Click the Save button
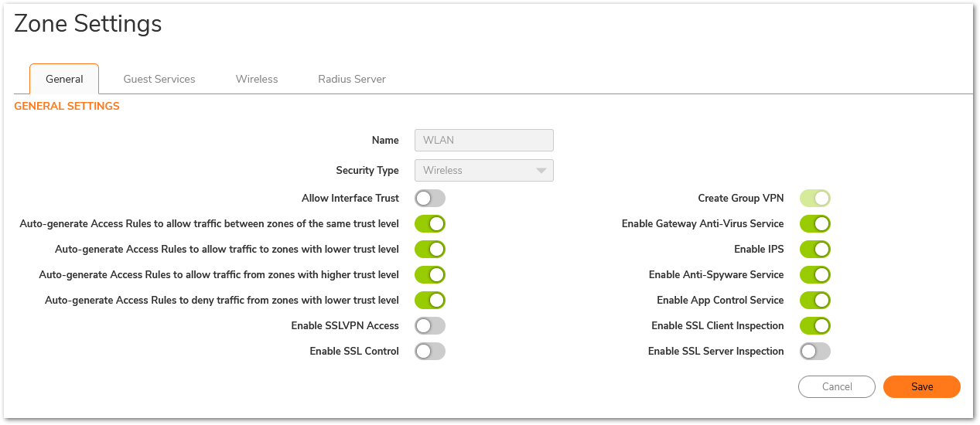The image size is (980, 425). point(921,387)
